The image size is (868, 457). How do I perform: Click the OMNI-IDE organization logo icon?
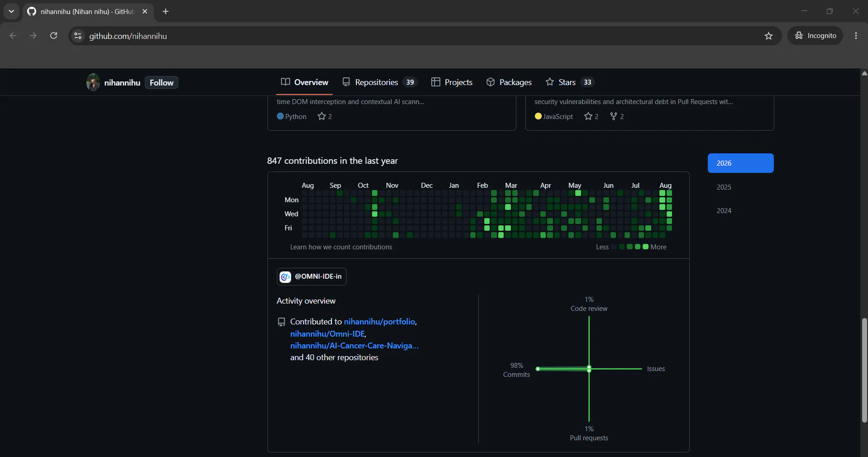coord(285,276)
